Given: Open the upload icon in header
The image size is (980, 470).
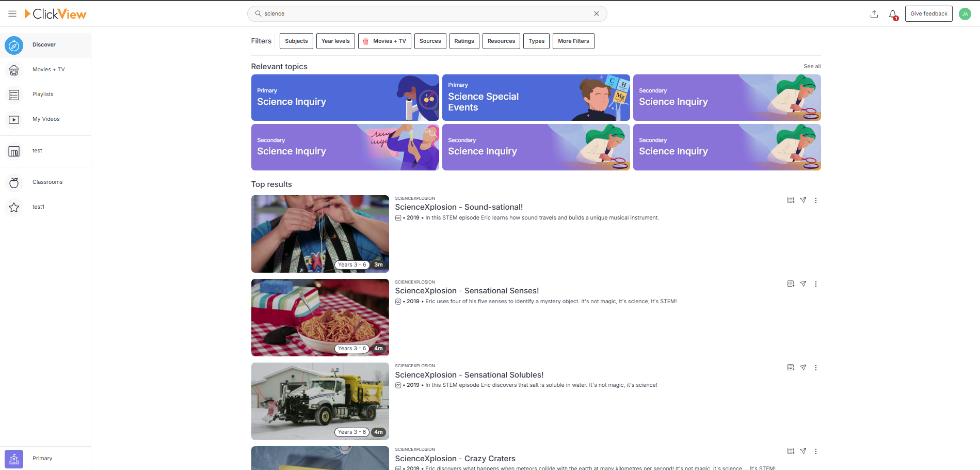Looking at the screenshot, I should pos(874,14).
